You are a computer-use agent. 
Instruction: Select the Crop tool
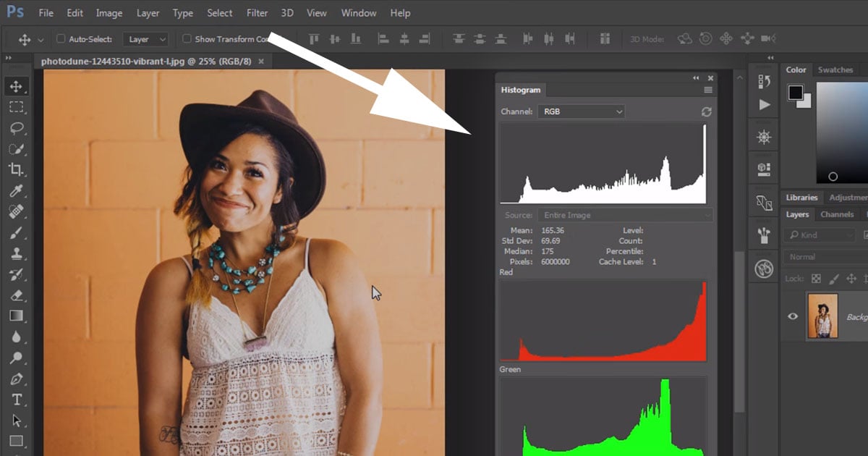pyautogui.click(x=16, y=170)
